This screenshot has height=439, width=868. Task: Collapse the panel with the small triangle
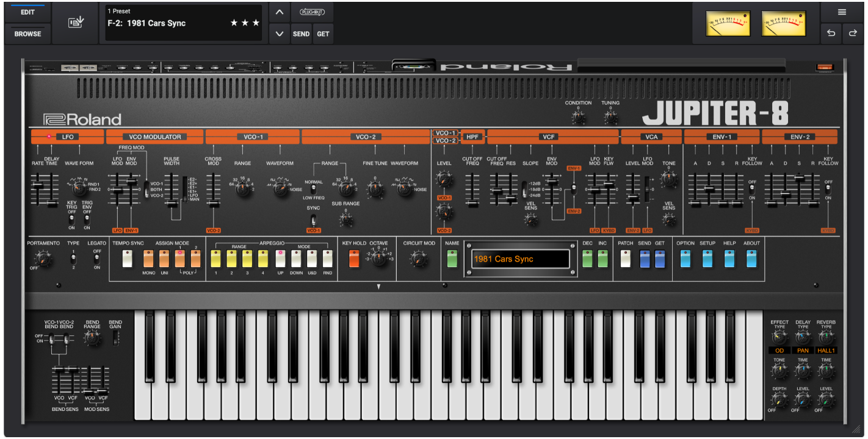point(378,286)
